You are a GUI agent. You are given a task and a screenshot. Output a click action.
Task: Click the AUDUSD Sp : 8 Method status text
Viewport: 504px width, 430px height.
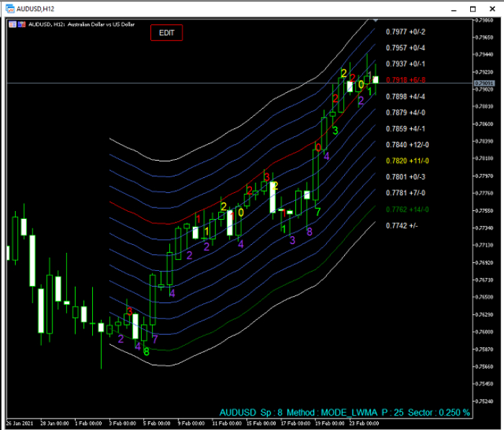point(345,413)
